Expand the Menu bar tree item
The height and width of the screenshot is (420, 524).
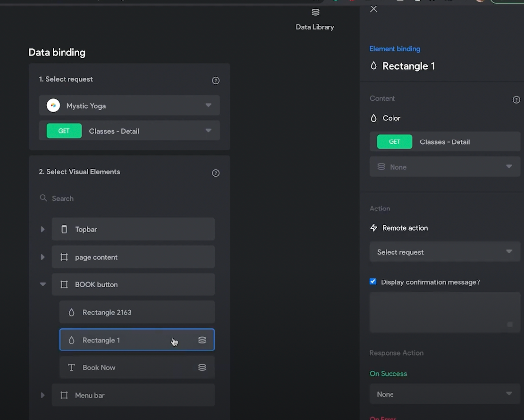[x=43, y=395]
